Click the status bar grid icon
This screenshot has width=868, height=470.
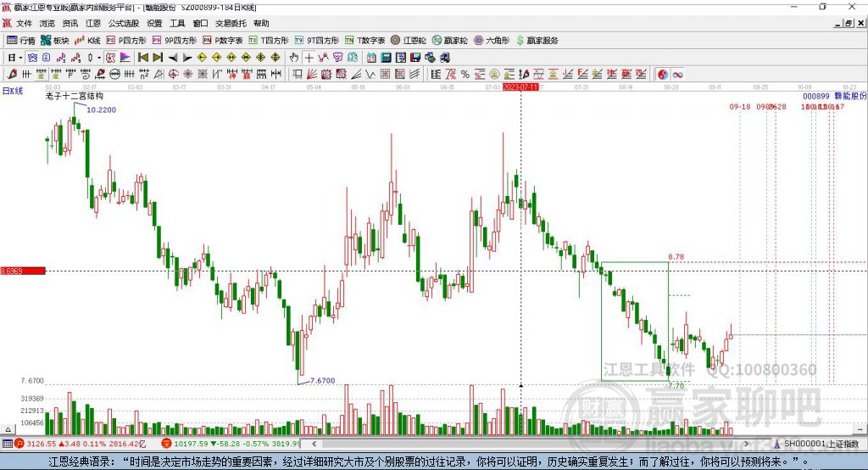click(7, 444)
